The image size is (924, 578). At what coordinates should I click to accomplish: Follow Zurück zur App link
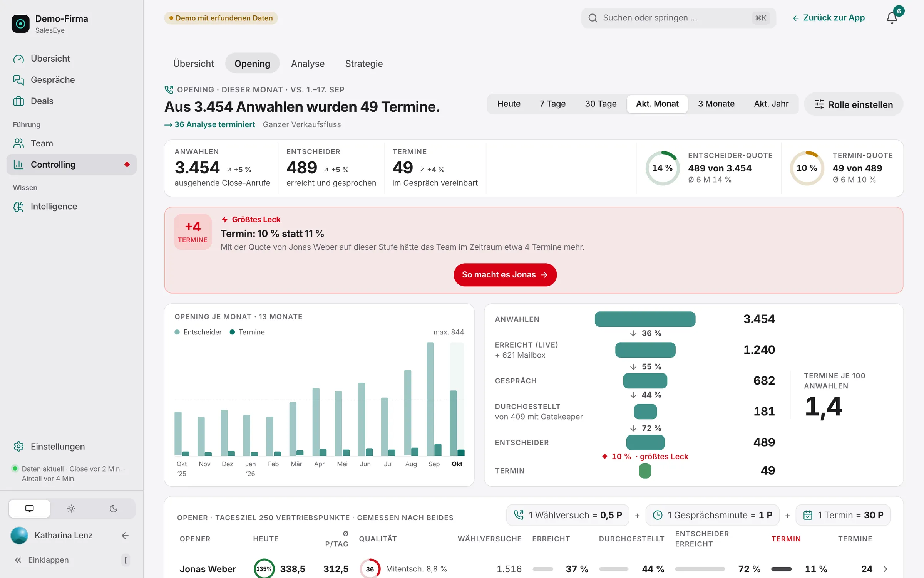click(x=829, y=18)
